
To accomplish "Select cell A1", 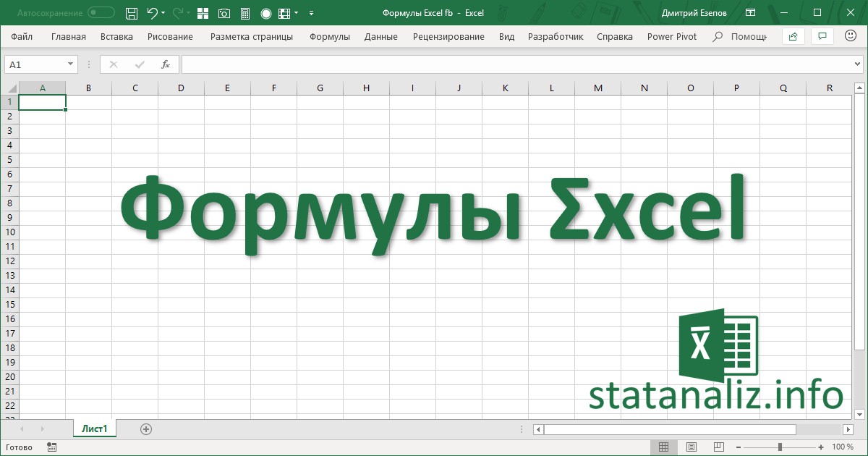I will coord(42,102).
